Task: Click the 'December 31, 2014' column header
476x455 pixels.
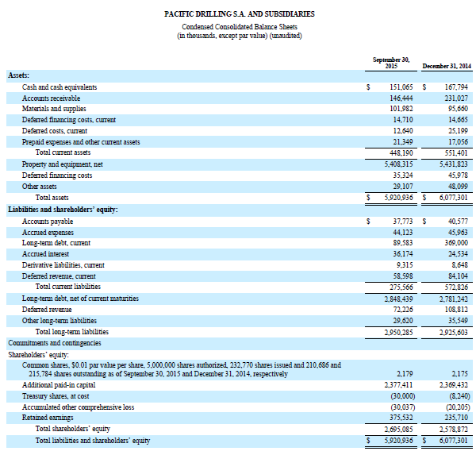Action: 447,66
